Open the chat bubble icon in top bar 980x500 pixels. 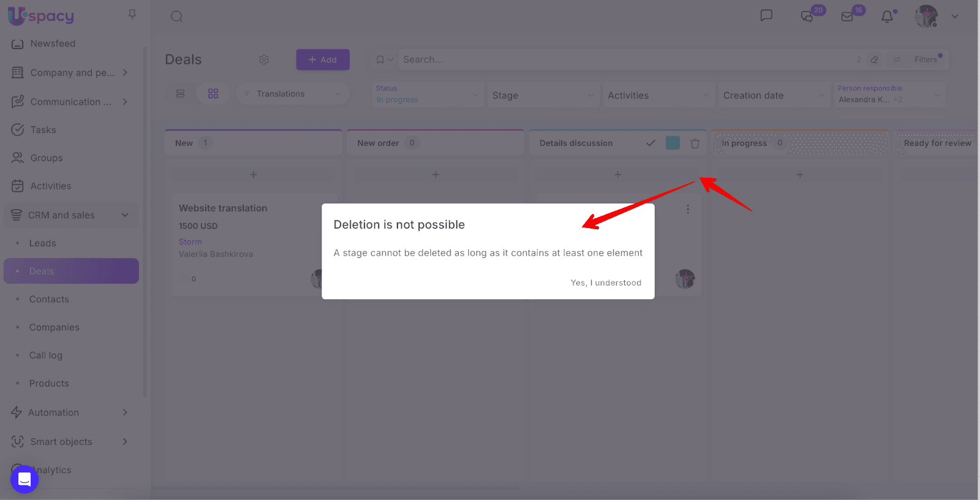(766, 16)
